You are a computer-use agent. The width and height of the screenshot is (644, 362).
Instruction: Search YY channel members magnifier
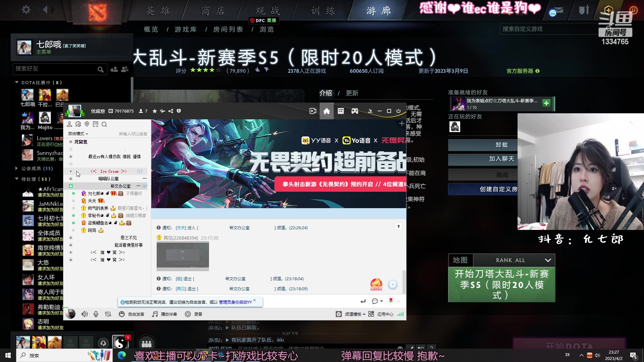coord(104,124)
